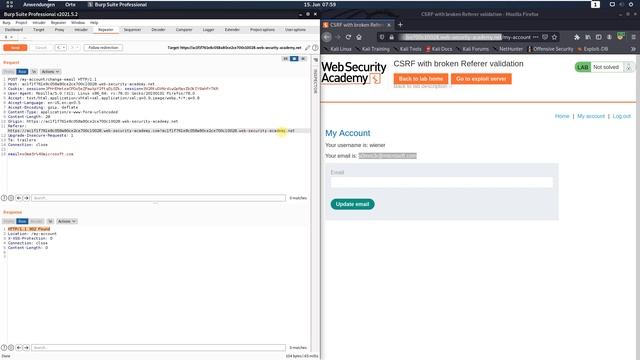Open the Intruder menu in Burp menu bar
The image size is (640, 360).
[x=39, y=23]
